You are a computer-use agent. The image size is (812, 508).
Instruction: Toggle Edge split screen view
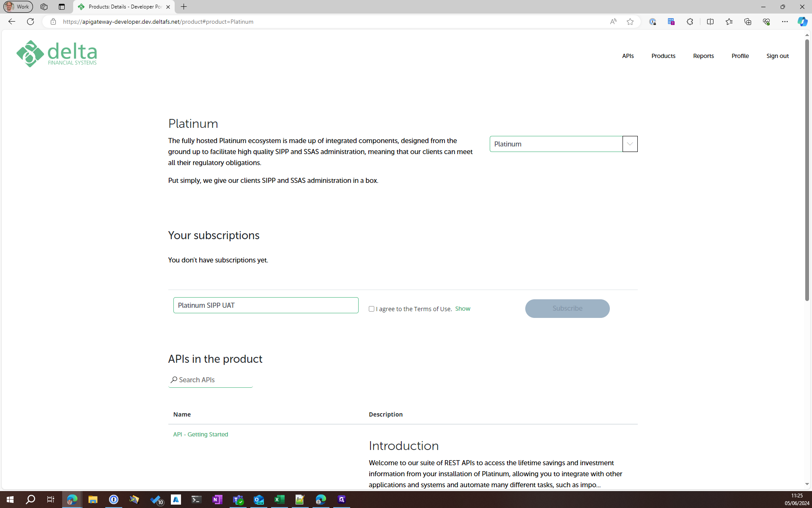(x=710, y=22)
